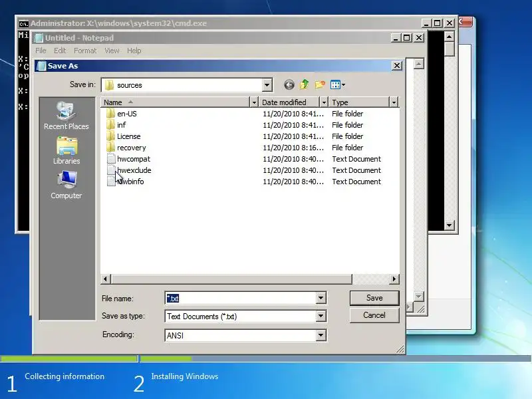This screenshot has width=532, height=399.
Task: Click the Notepad window title icon
Action: click(39, 38)
